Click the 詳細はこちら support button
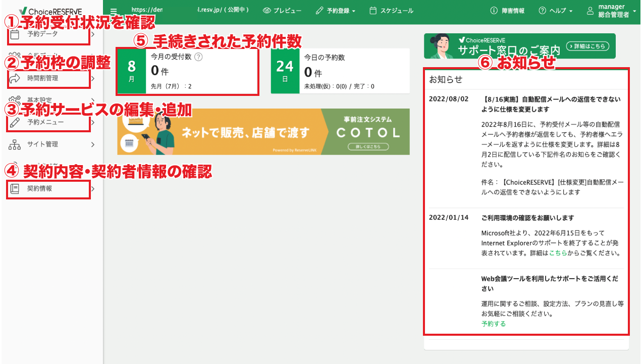 pos(587,46)
